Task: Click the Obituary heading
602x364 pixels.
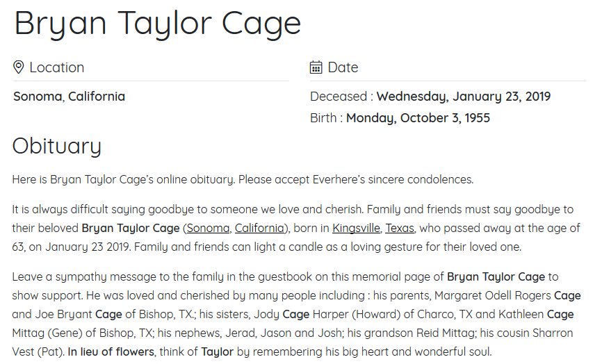Action: [57, 147]
